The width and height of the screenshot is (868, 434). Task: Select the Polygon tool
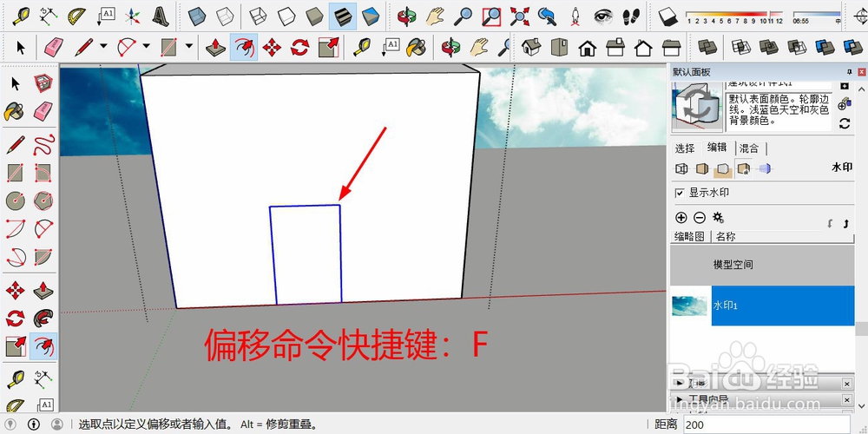(x=43, y=201)
